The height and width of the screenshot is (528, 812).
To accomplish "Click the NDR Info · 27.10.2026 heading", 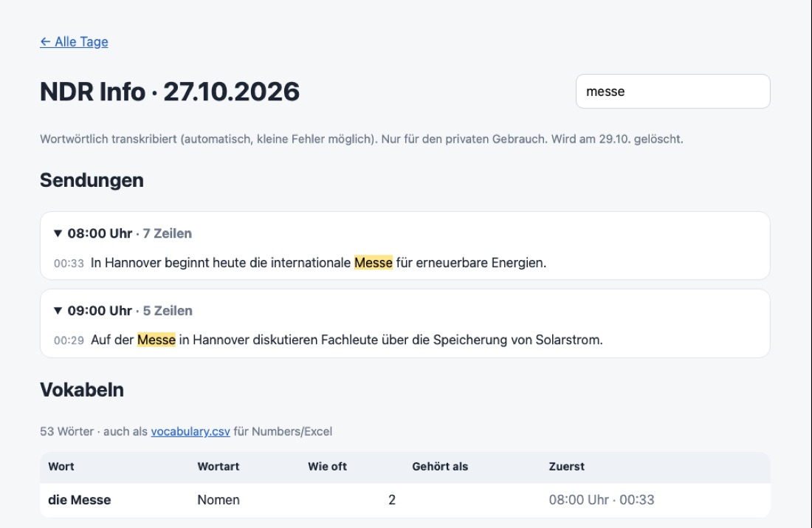I will (x=170, y=92).
